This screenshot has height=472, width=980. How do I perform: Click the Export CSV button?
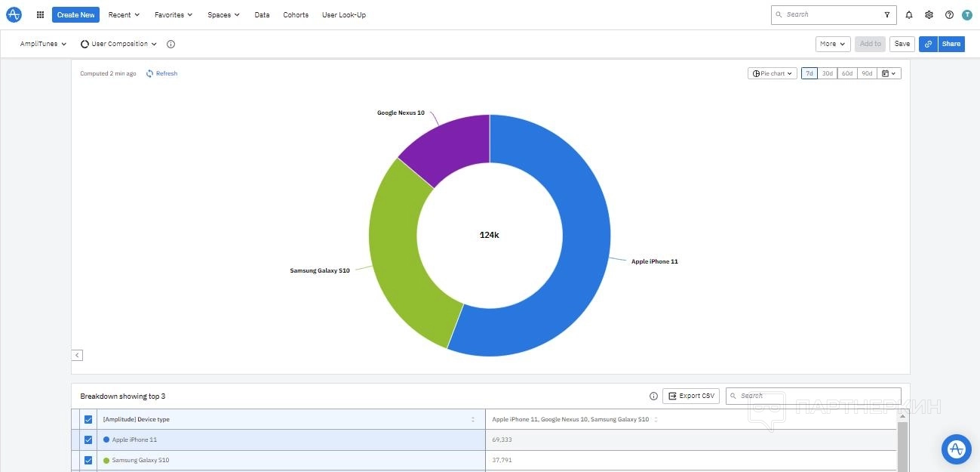pos(691,396)
